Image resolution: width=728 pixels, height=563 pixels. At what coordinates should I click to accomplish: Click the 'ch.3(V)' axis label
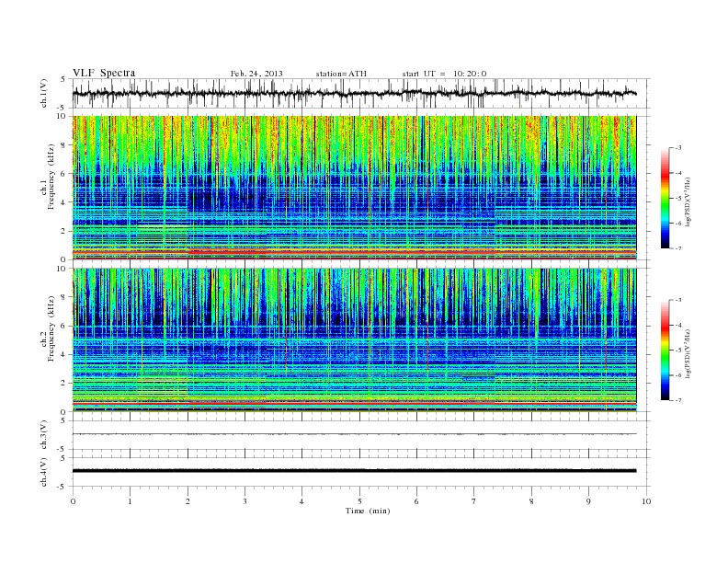[44, 435]
